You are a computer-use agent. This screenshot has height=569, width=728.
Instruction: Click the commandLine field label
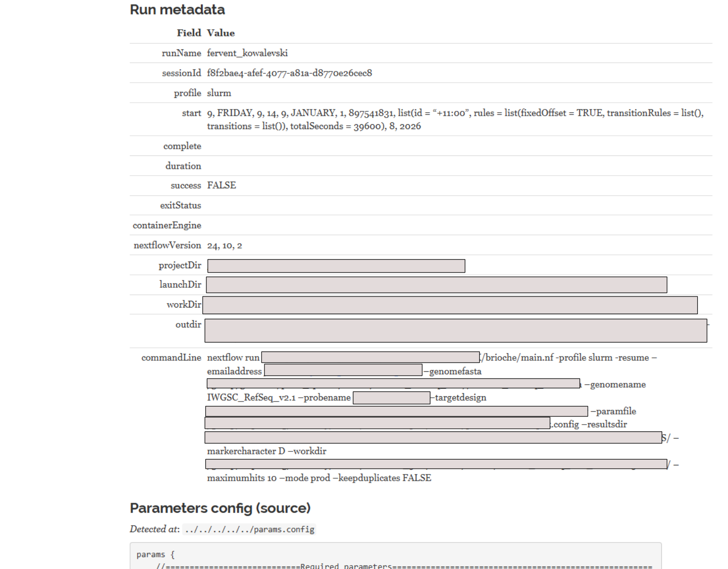pyautogui.click(x=171, y=358)
